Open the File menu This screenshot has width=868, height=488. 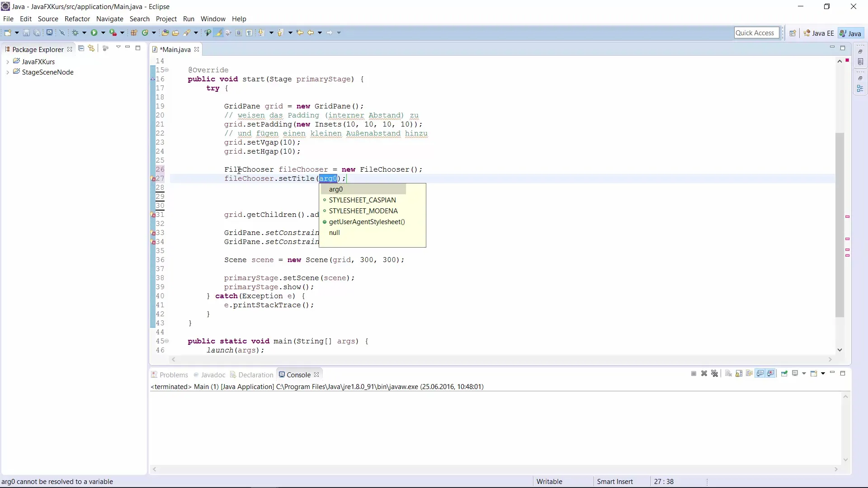(8, 19)
